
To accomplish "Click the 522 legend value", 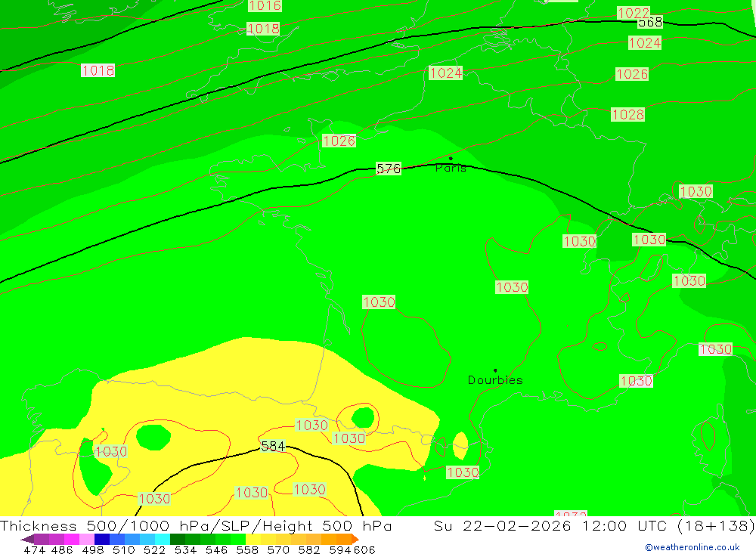I will click(154, 549).
